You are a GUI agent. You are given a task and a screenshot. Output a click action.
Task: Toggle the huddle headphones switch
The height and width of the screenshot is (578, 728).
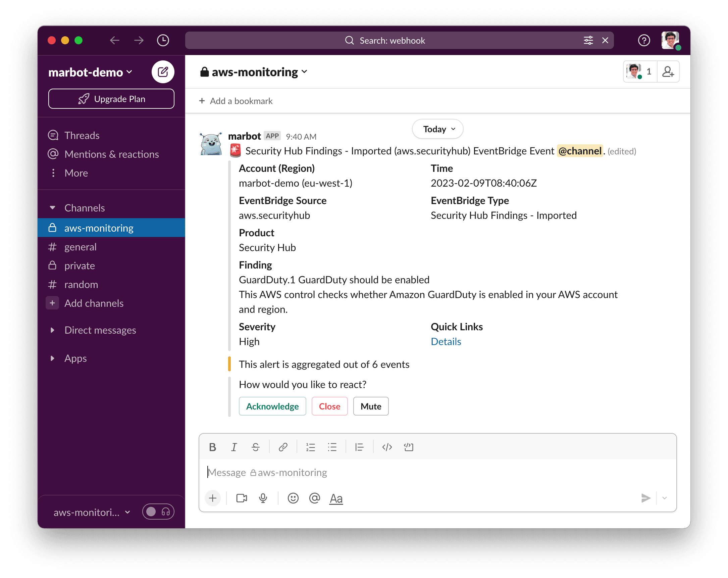click(x=158, y=512)
